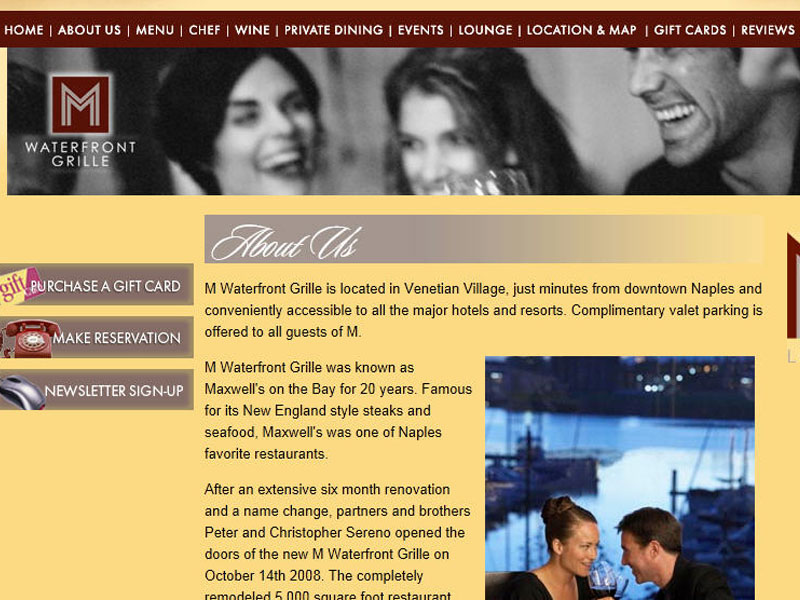
Task: Click Purchase a Gift Card button
Action: pyautogui.click(x=96, y=285)
